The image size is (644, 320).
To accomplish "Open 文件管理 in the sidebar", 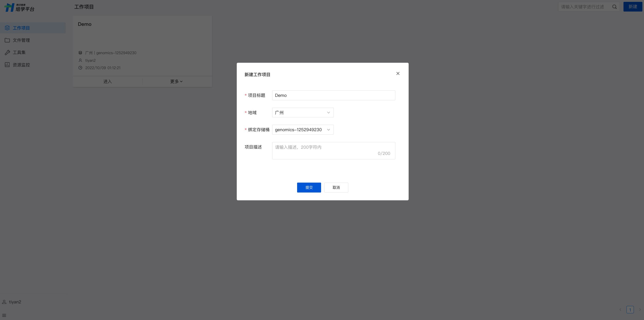I will point(21,40).
